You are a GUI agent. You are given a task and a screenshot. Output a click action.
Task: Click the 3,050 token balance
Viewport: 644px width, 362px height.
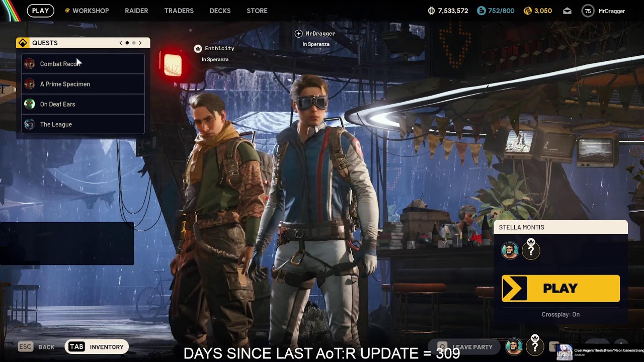[543, 11]
